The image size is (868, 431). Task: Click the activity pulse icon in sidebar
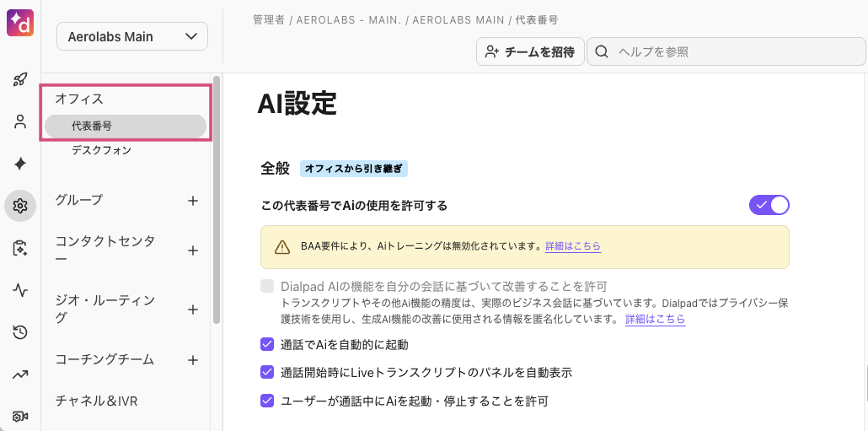click(20, 290)
